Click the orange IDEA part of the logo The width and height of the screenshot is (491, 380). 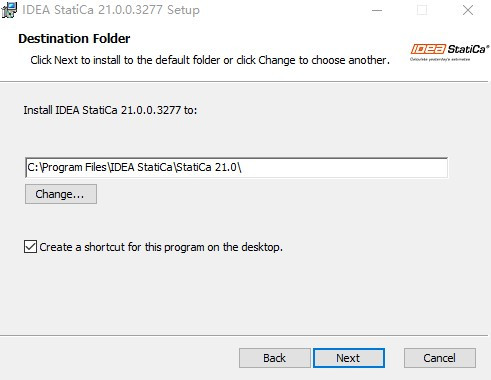click(428, 49)
